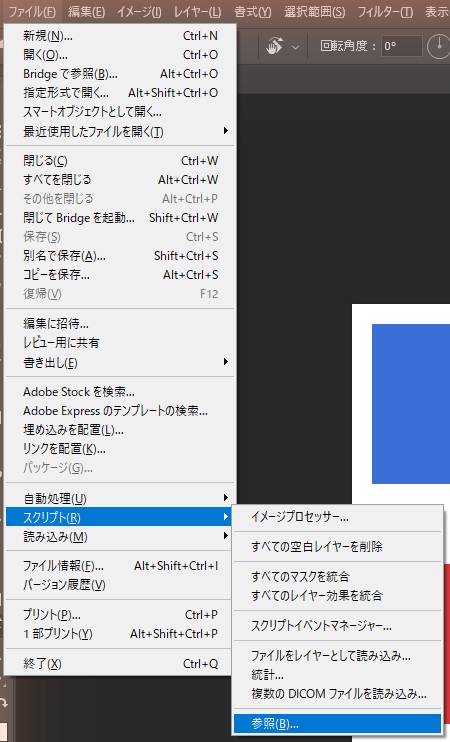This screenshot has width=450, height=742.
Task: Open the イメージ(I) menu
Action: point(139,11)
